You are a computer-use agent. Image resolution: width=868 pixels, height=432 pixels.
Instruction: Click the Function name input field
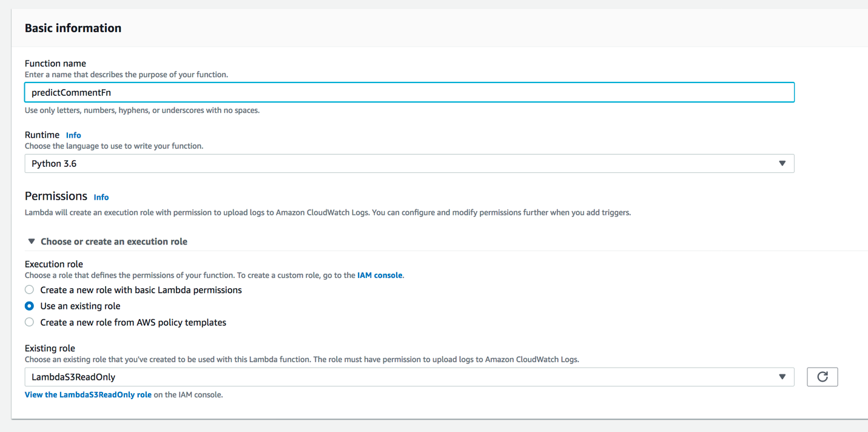409,92
